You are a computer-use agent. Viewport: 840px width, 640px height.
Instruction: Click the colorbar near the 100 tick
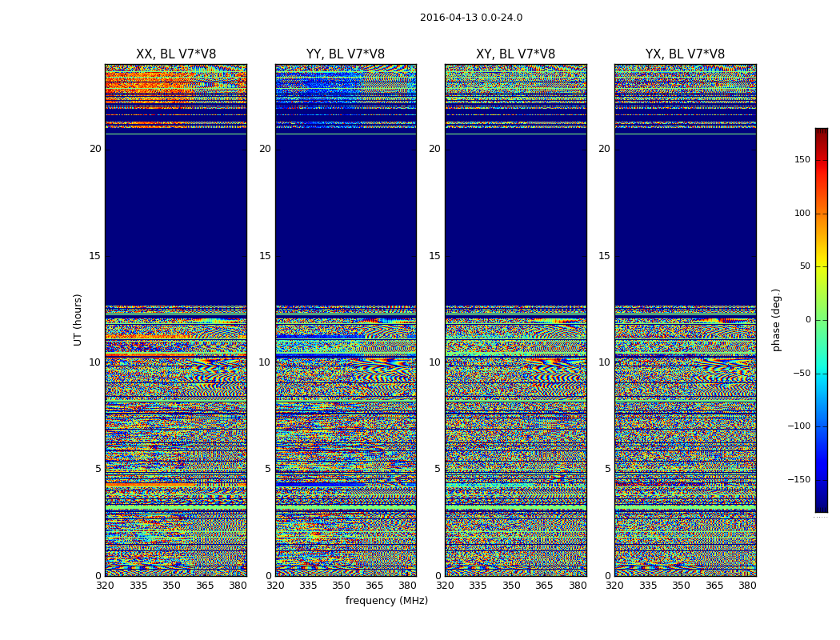pyautogui.click(x=822, y=214)
